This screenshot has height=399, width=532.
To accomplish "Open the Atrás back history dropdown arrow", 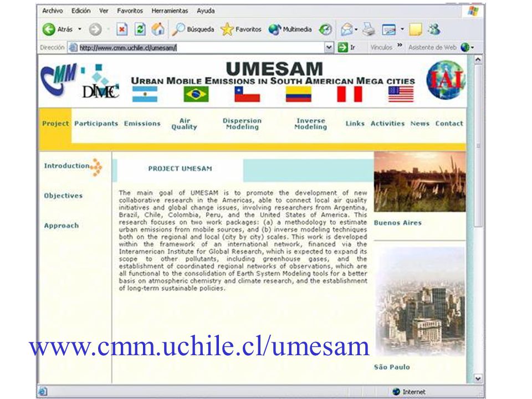I will (80, 29).
